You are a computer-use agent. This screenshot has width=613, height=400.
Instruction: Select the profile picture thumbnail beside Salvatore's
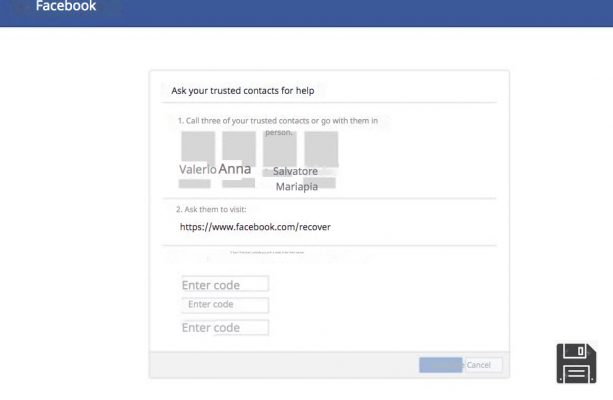click(321, 149)
